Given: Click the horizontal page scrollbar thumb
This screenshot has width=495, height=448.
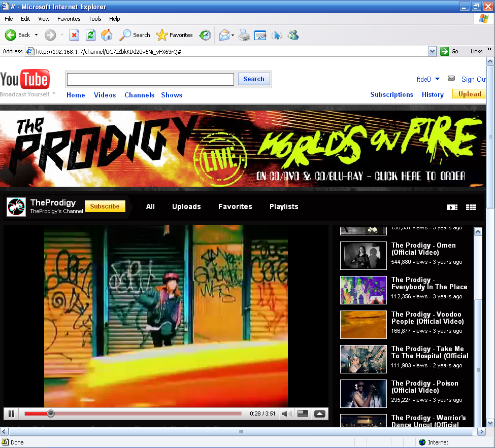Looking at the screenshot, I should point(240,432).
